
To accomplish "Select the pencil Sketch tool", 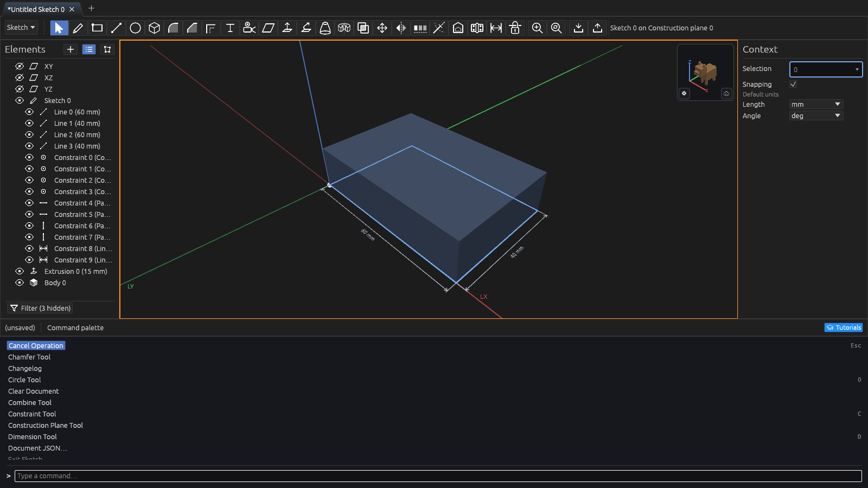I will 78,28.
